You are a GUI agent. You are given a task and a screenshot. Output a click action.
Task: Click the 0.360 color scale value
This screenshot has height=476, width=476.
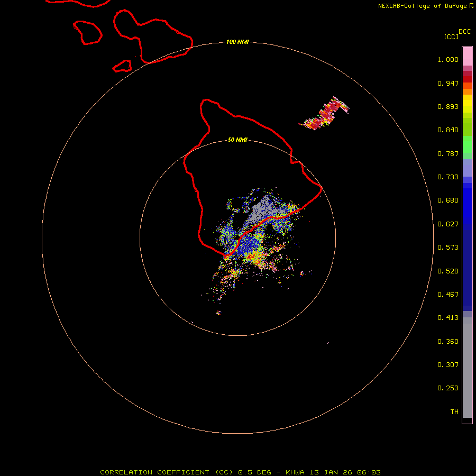448,342
